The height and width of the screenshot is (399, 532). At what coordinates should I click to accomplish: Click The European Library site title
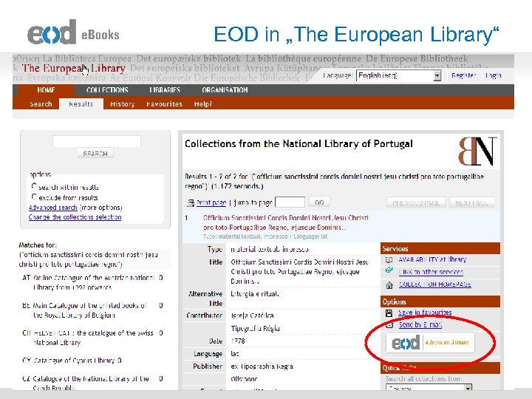click(74, 68)
